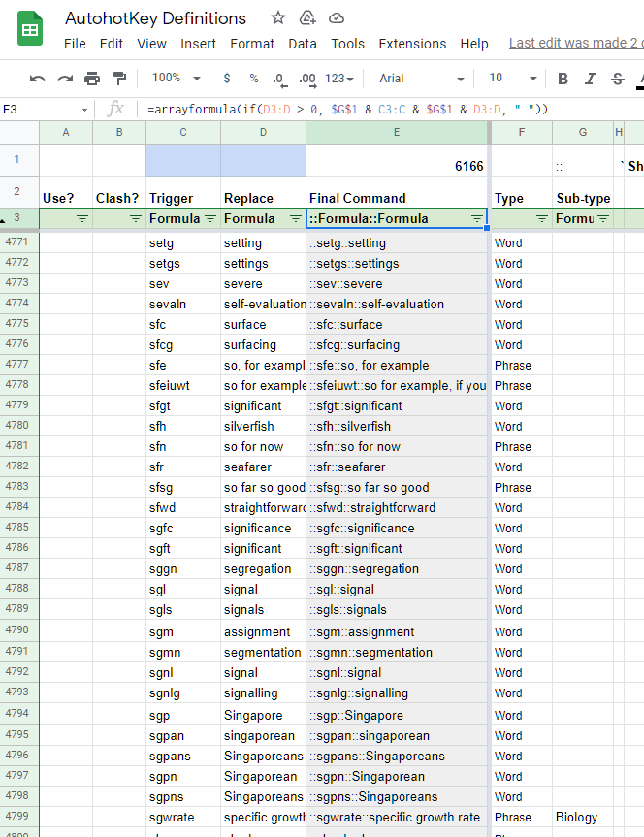Select row 2 header
Image resolution: width=644 pixels, height=837 pixels.
[x=17, y=192]
